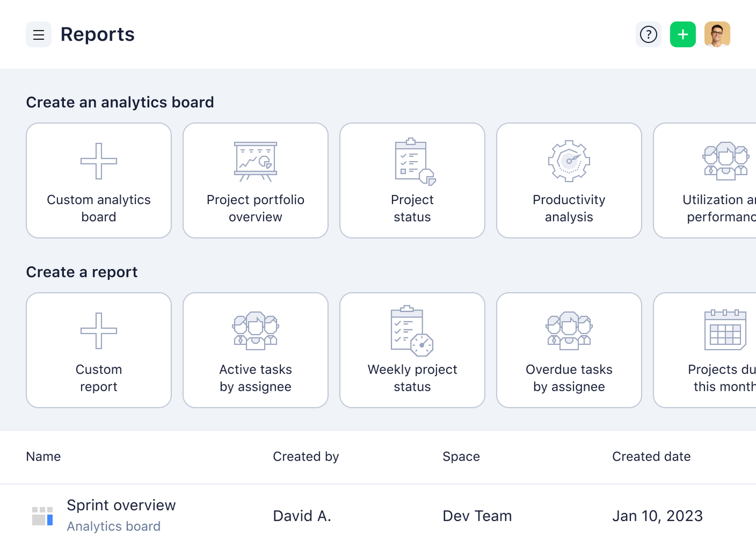This screenshot has height=550, width=756.
Task: Choose Project portfolio overview template
Action: (255, 180)
